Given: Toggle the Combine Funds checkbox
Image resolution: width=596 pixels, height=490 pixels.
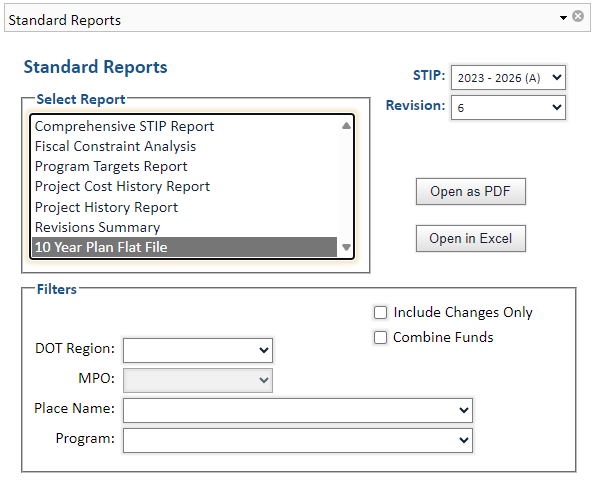Looking at the screenshot, I should [380, 338].
